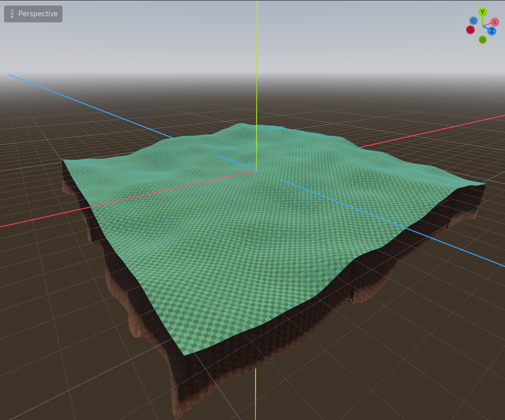This screenshot has height=420, width=505.
Task: Align view to the X axis gizmo handle
Action: (x=495, y=22)
